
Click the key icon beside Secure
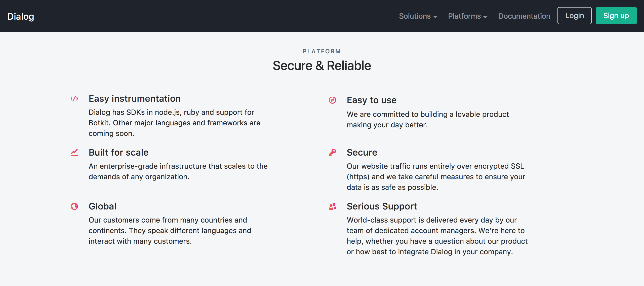tap(332, 152)
